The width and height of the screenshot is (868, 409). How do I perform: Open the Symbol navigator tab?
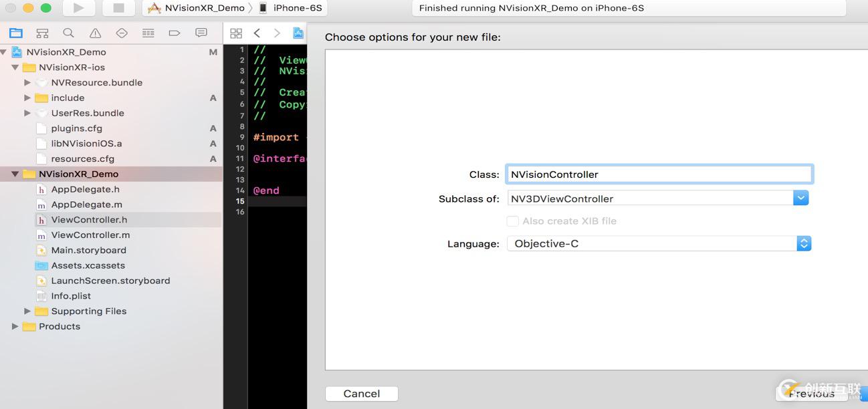tap(42, 33)
